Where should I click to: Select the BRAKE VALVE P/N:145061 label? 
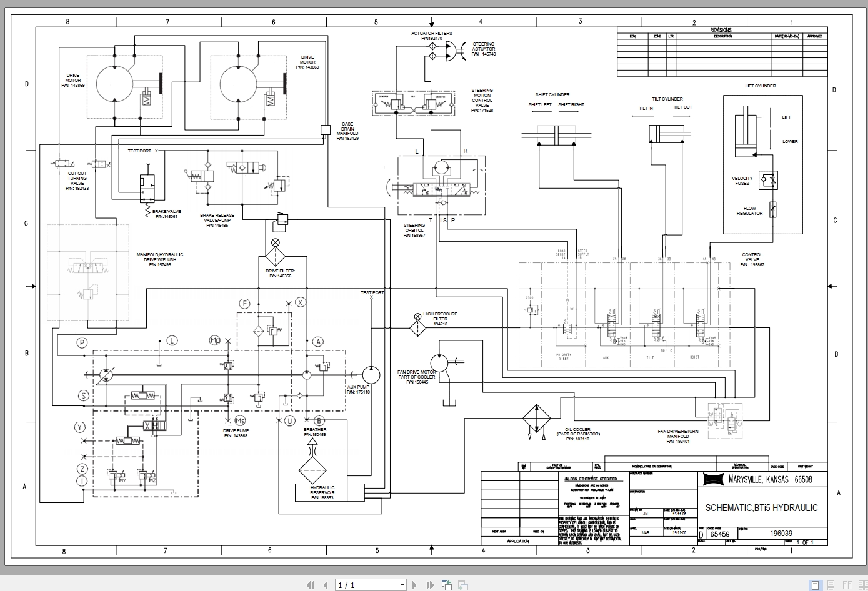166,214
